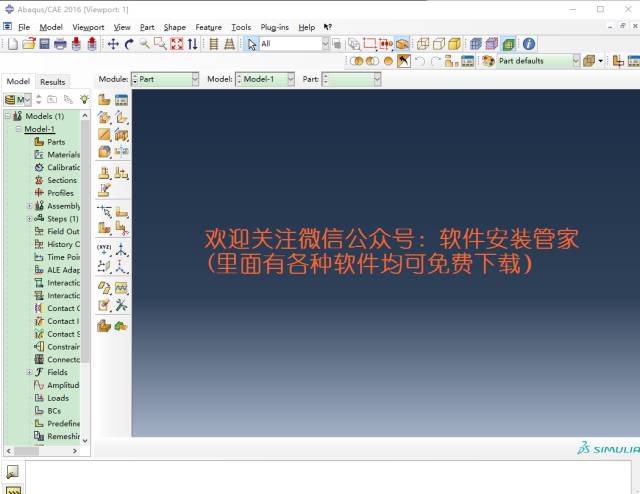Open the Module dropdown showing Part

166,78
